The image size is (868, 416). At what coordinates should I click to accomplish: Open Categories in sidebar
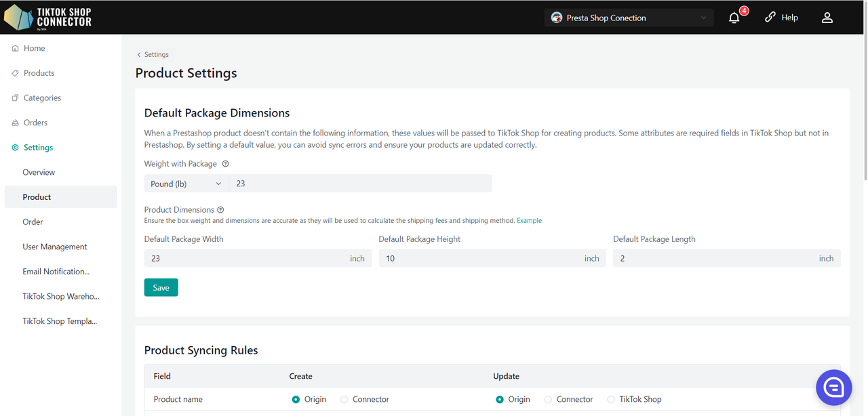tap(42, 98)
